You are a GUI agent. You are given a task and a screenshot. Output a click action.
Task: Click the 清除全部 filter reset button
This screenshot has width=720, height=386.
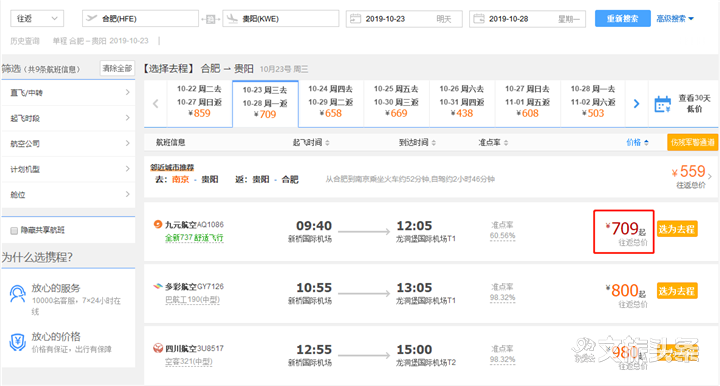[x=117, y=68]
